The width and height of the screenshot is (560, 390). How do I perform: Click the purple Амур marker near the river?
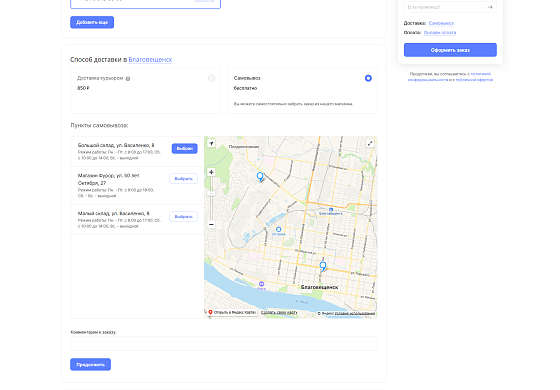point(261,284)
